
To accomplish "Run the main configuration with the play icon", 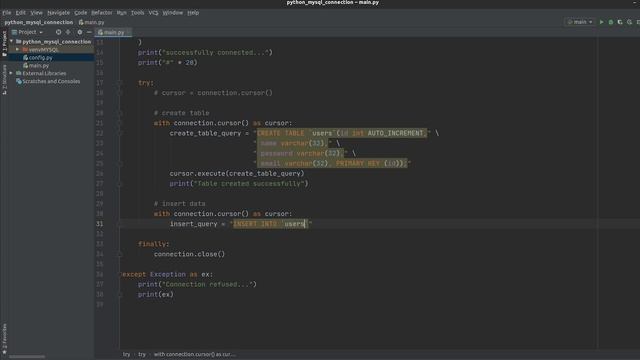I will pos(601,22).
